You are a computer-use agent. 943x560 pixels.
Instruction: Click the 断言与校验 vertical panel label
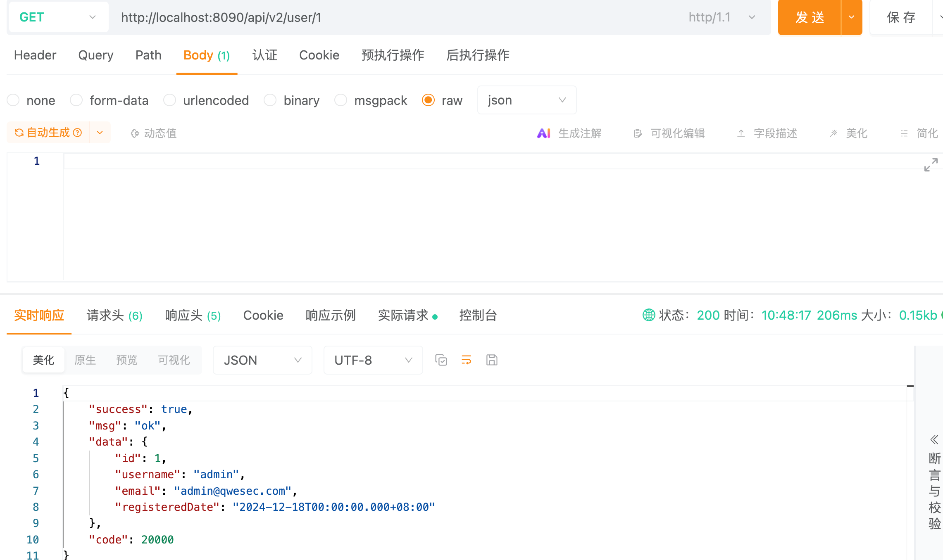click(x=934, y=491)
